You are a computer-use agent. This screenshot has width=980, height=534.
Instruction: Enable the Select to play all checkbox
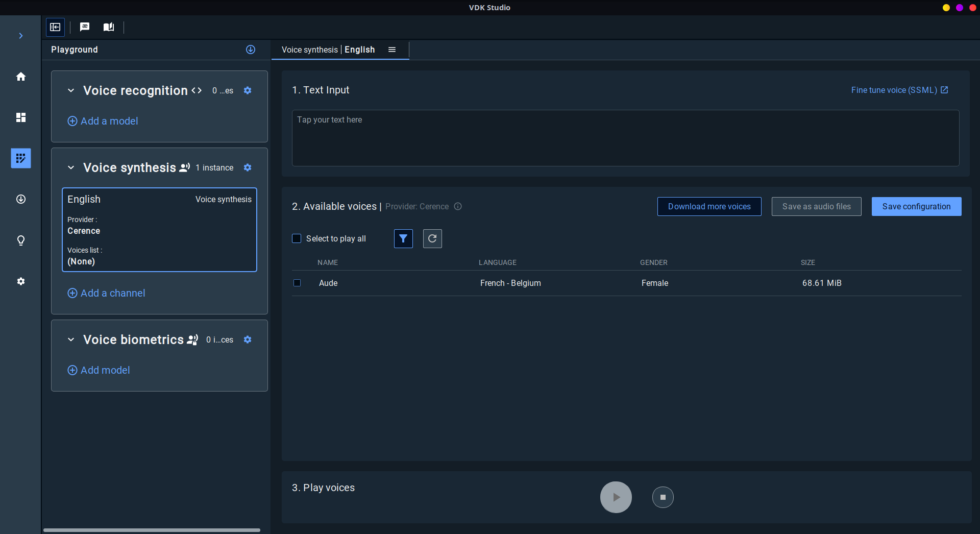[297, 238]
